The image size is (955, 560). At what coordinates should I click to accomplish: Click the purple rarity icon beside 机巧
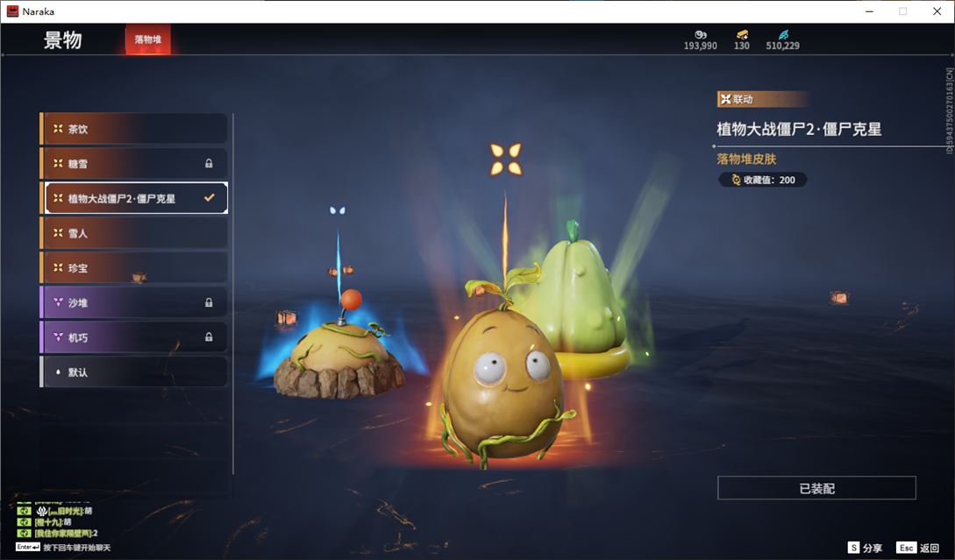pyautogui.click(x=58, y=337)
